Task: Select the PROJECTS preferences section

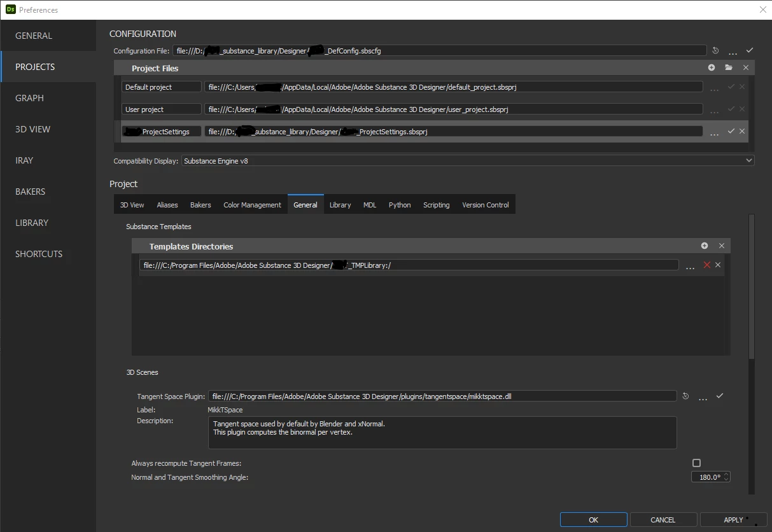Action: coord(48,67)
